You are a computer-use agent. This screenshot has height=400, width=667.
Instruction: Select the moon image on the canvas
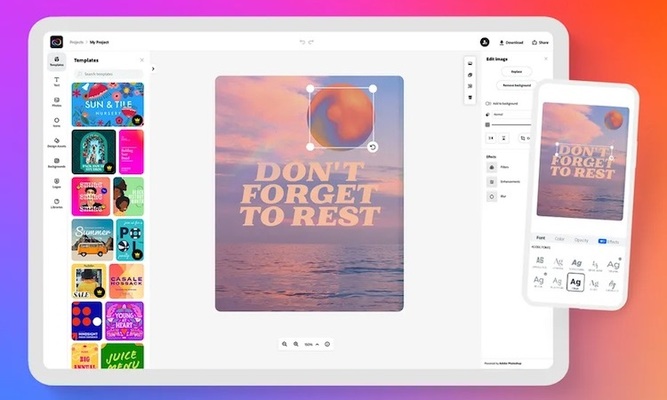341,117
